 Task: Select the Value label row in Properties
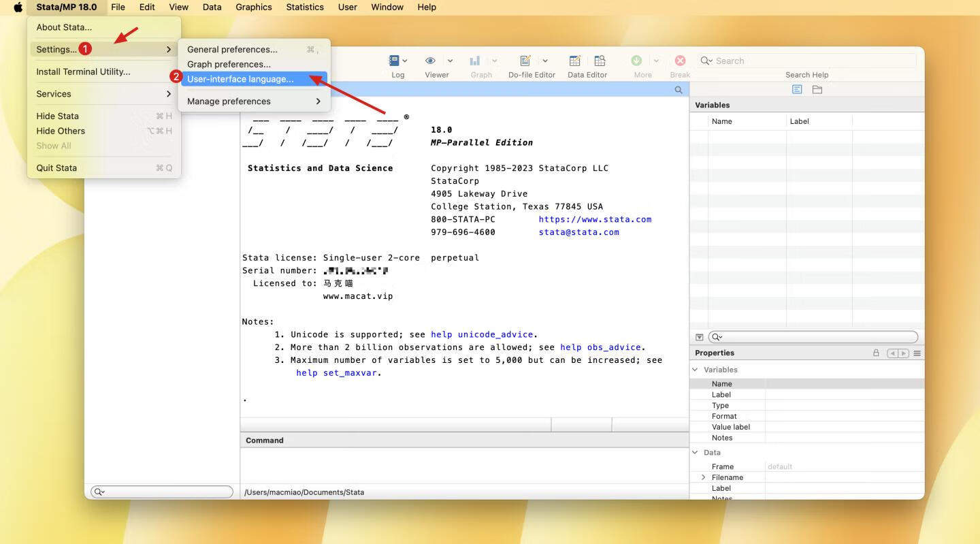point(807,427)
